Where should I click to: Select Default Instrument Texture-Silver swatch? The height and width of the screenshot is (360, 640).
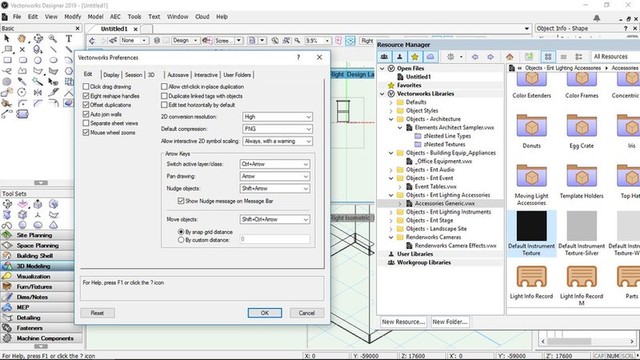tap(582, 226)
